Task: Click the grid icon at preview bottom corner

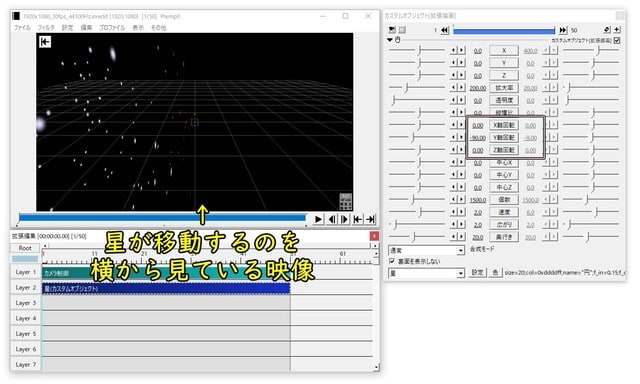Action: click(x=345, y=201)
